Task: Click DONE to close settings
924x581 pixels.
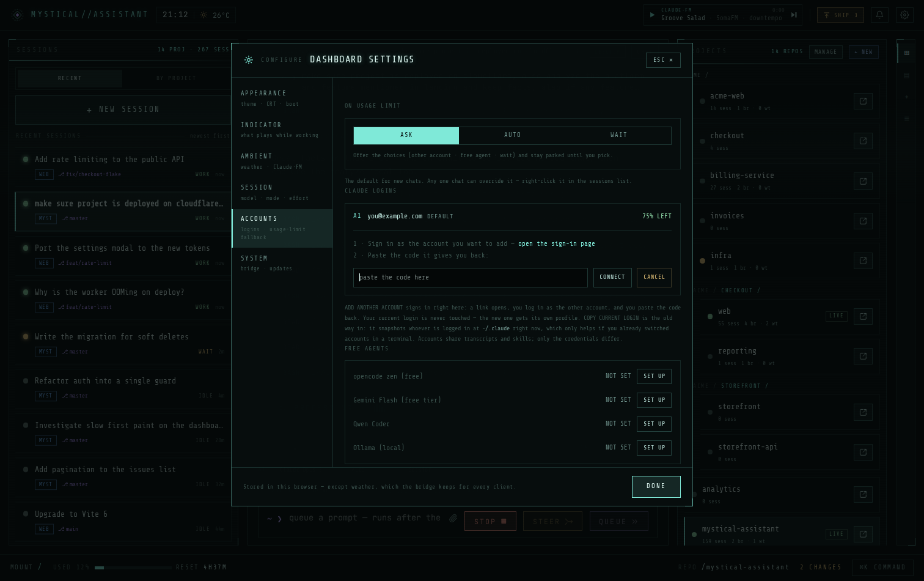Action: coord(656,487)
